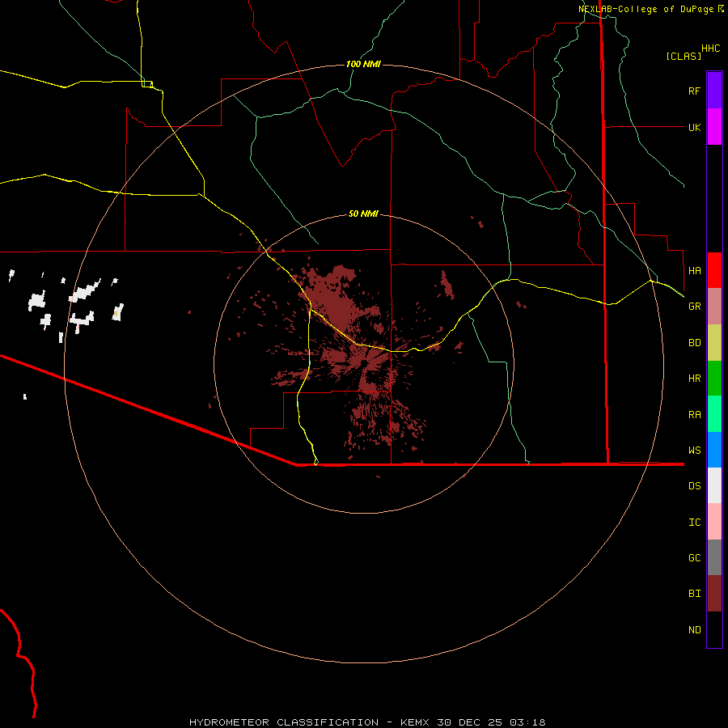Click the GC gray legend swatch
Viewport: 728px width, 728px height.
tap(714, 557)
